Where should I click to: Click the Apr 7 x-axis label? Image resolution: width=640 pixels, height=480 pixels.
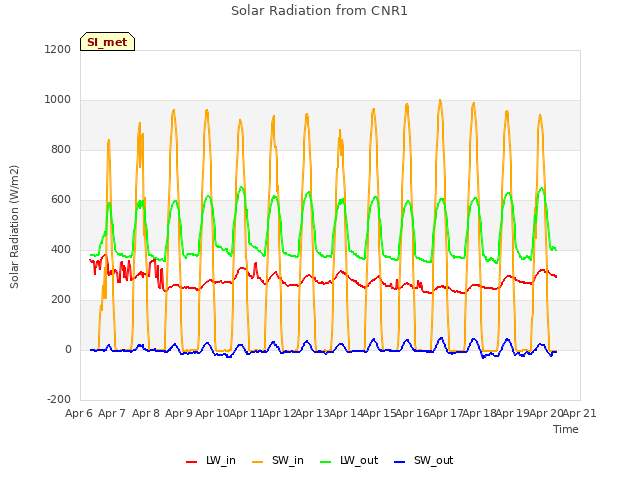pyautogui.click(x=112, y=413)
